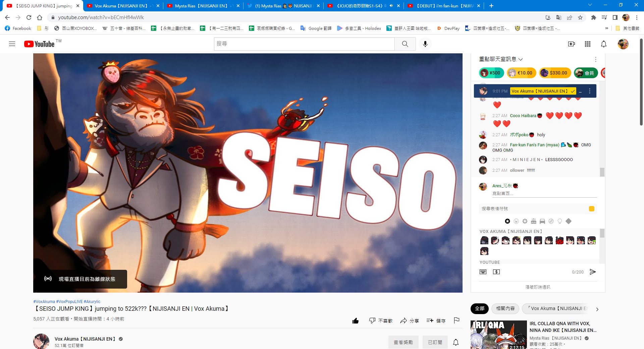644x349 pixels.
Task: Click the chat messages scrollbar
Action: tap(602, 172)
